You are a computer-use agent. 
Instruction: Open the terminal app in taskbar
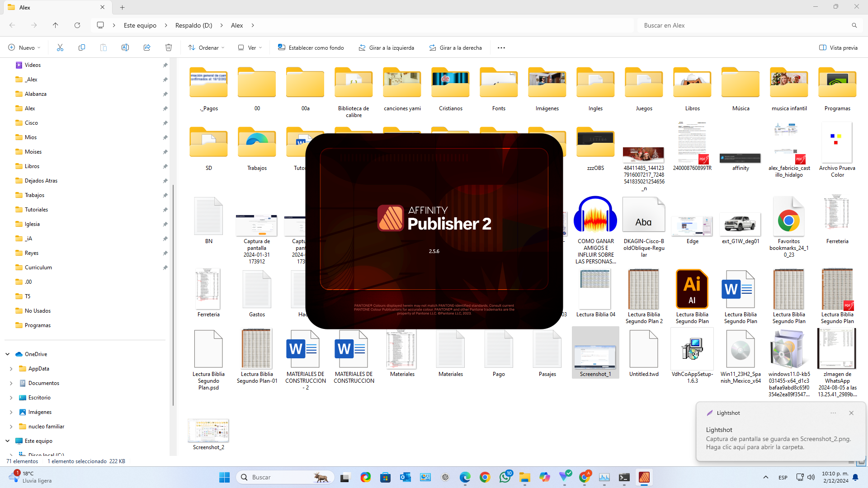(x=624, y=477)
